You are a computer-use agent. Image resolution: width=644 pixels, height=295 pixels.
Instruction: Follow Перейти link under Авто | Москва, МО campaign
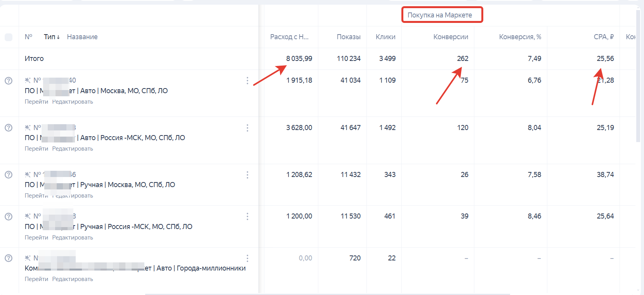pos(36,102)
